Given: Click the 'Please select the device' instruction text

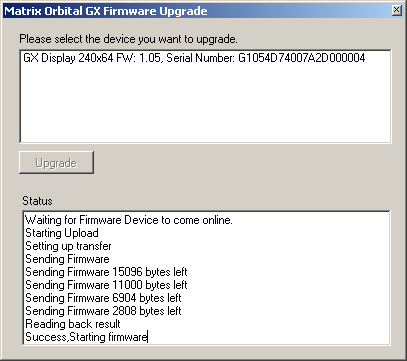Looking at the screenshot, I should pos(128,39).
